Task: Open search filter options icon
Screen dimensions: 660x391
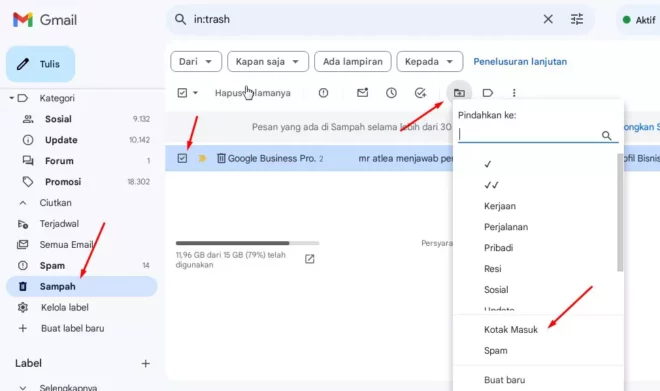Action: tap(577, 19)
